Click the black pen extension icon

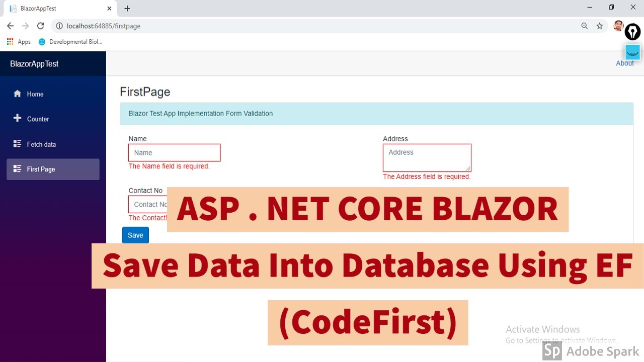point(632,32)
